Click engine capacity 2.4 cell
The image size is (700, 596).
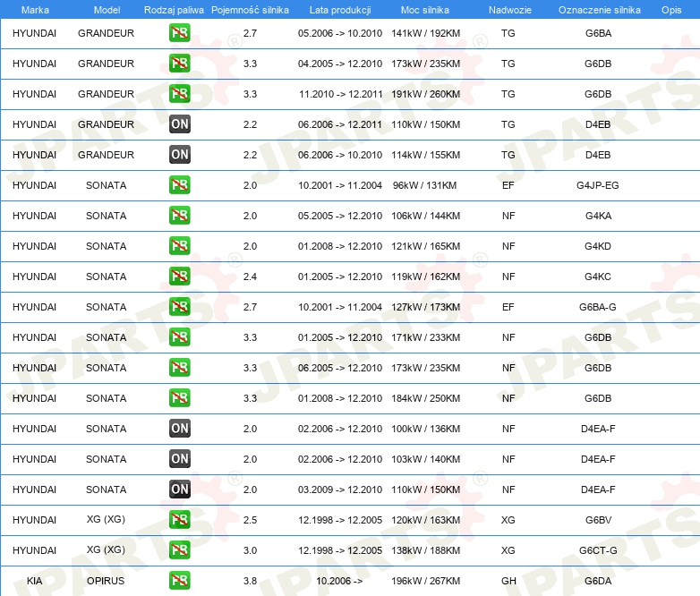[x=250, y=277]
